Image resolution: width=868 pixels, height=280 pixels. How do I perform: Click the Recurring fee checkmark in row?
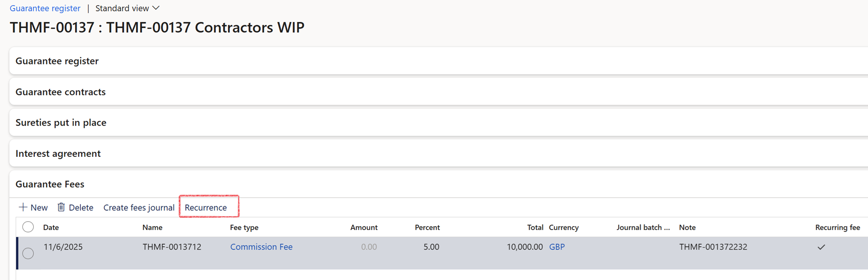click(x=821, y=247)
